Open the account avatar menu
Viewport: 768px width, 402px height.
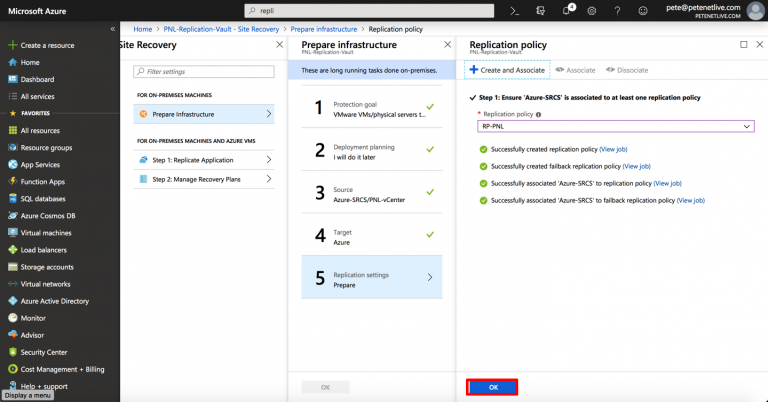pyautogui.click(x=755, y=11)
